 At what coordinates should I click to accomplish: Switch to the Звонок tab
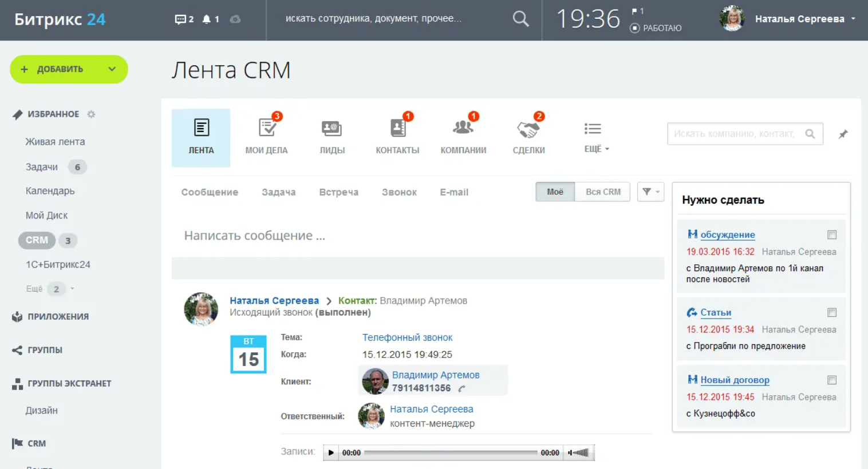[399, 193]
